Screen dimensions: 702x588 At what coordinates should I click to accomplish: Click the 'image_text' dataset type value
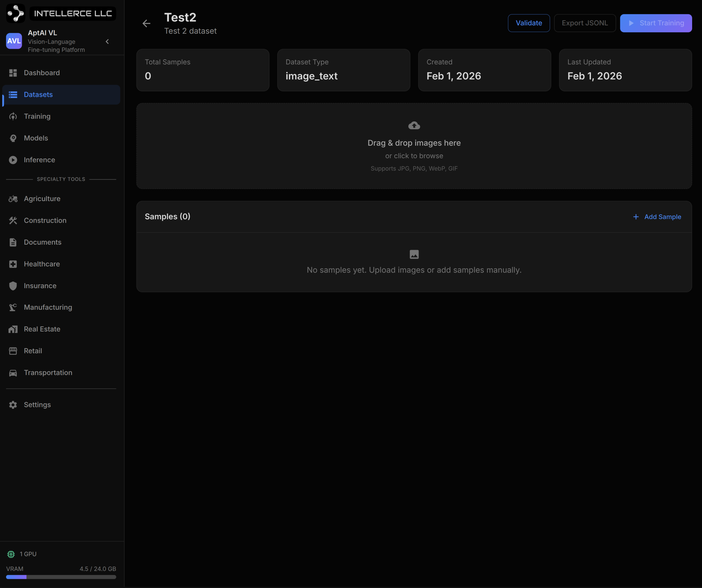311,76
